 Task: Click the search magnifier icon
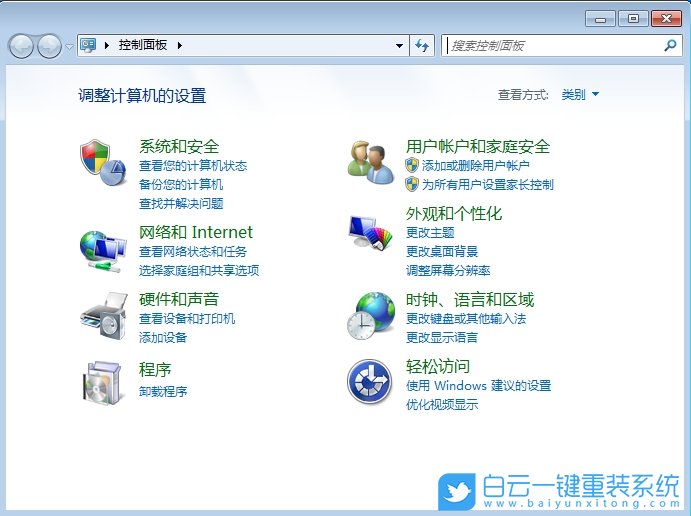[670, 45]
